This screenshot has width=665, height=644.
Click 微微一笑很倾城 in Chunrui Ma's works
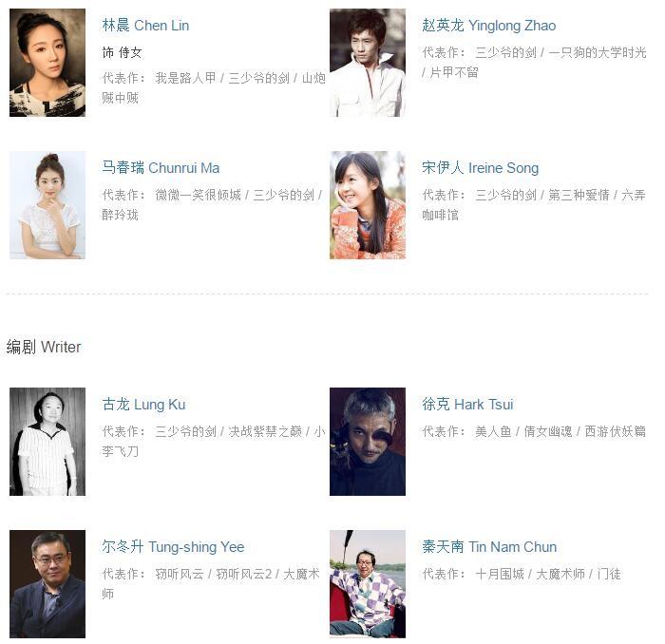tap(198, 195)
